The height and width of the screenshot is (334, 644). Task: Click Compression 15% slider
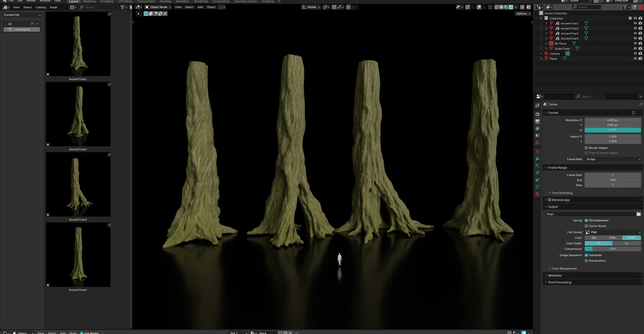(x=613, y=249)
